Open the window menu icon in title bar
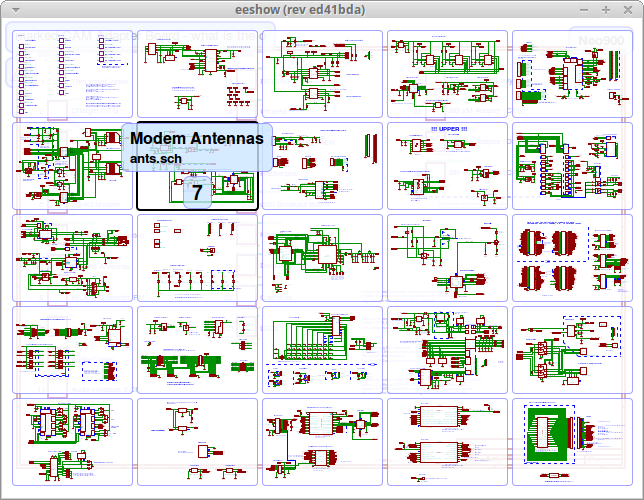The height and width of the screenshot is (500, 644). (14, 10)
